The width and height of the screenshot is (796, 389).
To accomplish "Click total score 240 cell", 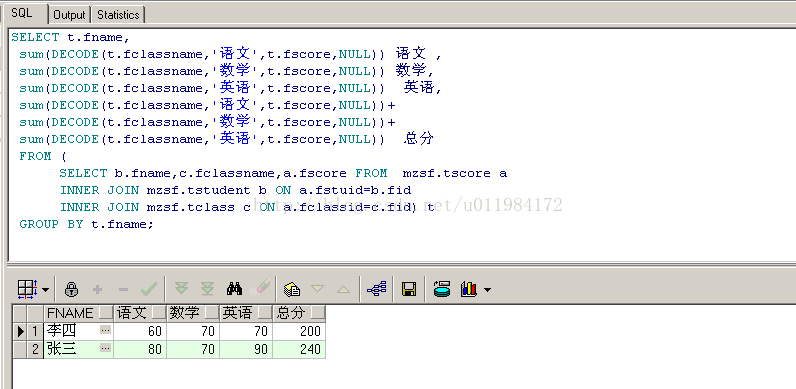I will click(299, 349).
